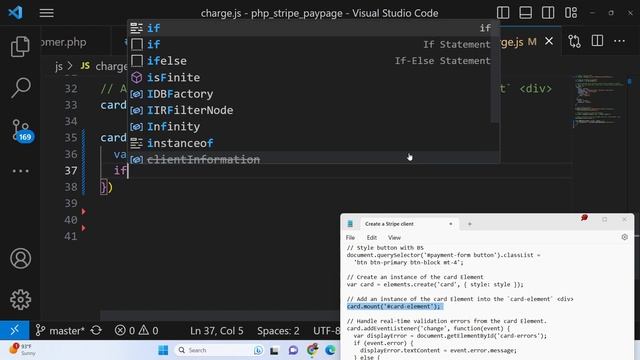Open the Manage gear menu in VS Code

[20, 300]
